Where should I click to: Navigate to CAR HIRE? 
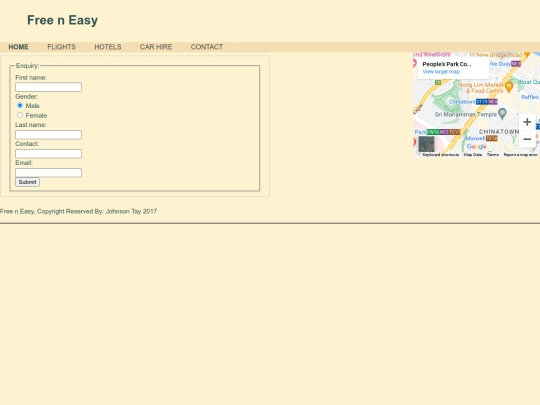point(156,47)
